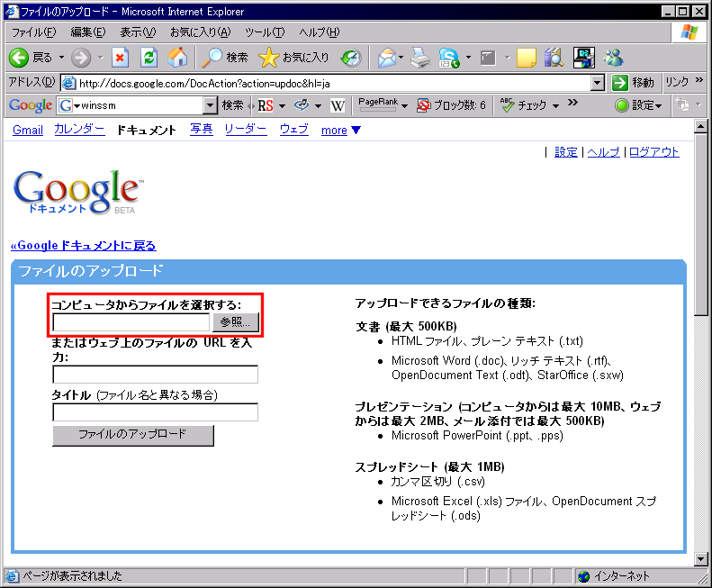The height and width of the screenshot is (588, 712).
Task: Click the URL input field for web file
Action: point(155,375)
